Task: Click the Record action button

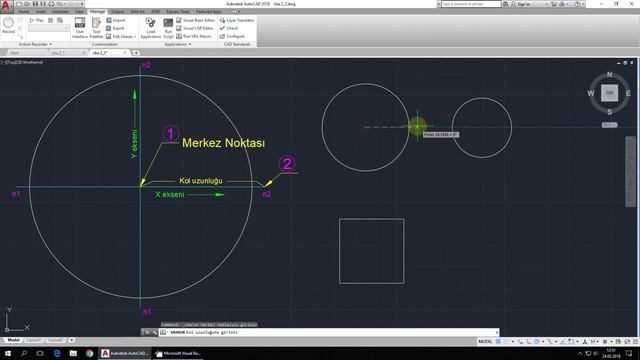Action: (8, 25)
